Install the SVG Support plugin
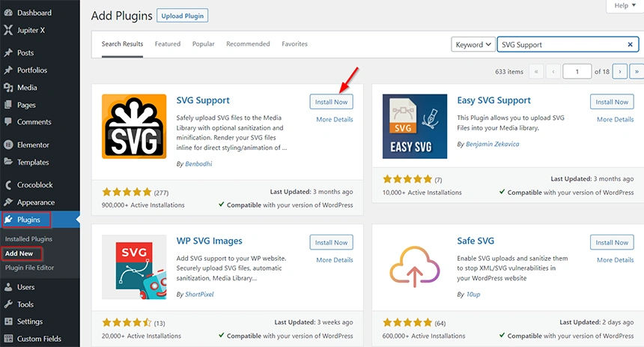The width and height of the screenshot is (644, 347). click(331, 102)
